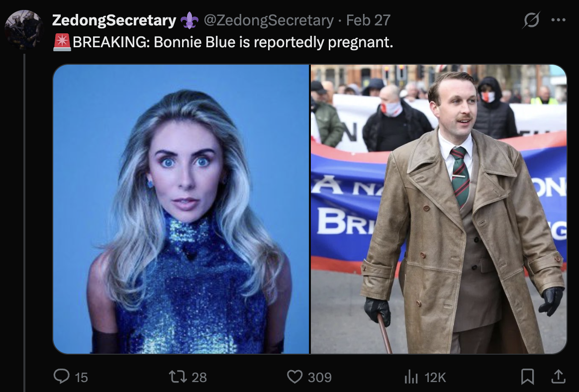The width and height of the screenshot is (579, 392).
Task: Click the 28 reposts count
Action: pos(199,377)
